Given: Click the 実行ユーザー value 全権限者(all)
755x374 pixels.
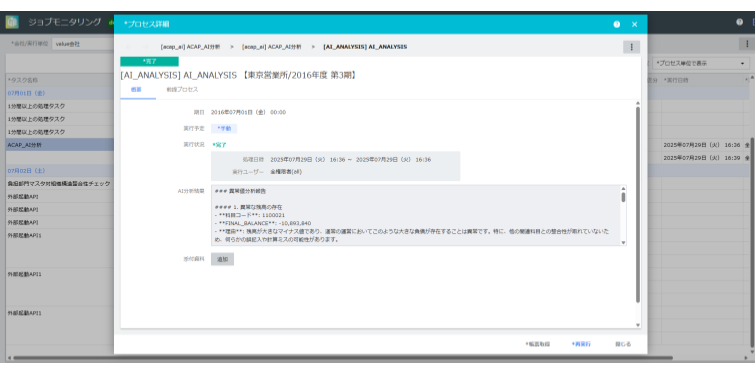Looking at the screenshot, I should pyautogui.click(x=286, y=171).
